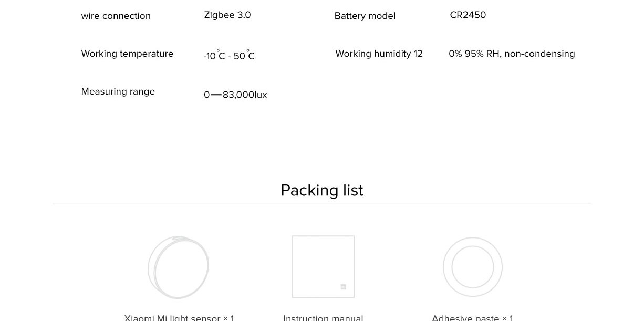Click the Working humidity 12 label

click(x=379, y=54)
